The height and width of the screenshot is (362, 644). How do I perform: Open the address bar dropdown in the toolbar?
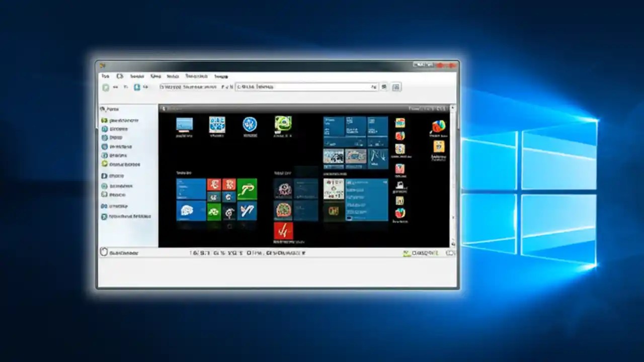point(374,86)
